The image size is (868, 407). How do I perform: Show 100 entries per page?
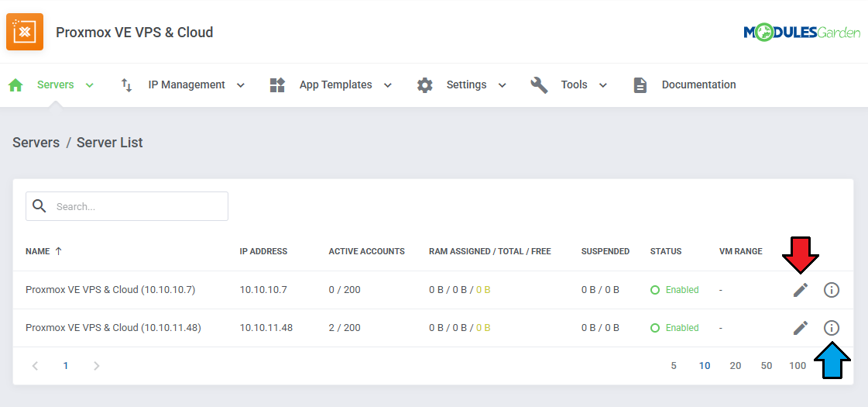click(798, 365)
